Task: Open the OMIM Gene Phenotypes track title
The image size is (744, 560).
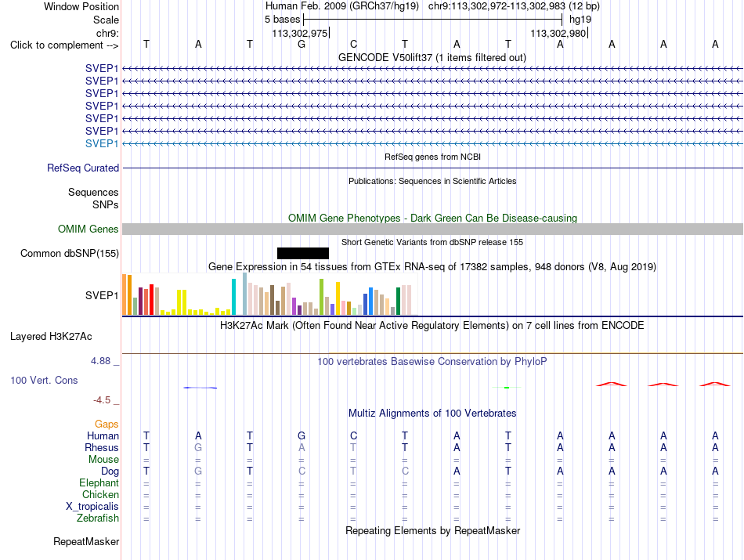Action: point(432,219)
